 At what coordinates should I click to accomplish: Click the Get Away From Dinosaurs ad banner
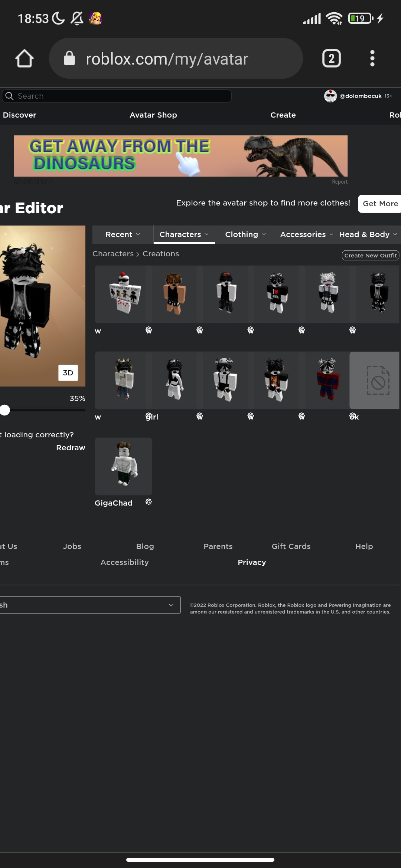[181, 156]
